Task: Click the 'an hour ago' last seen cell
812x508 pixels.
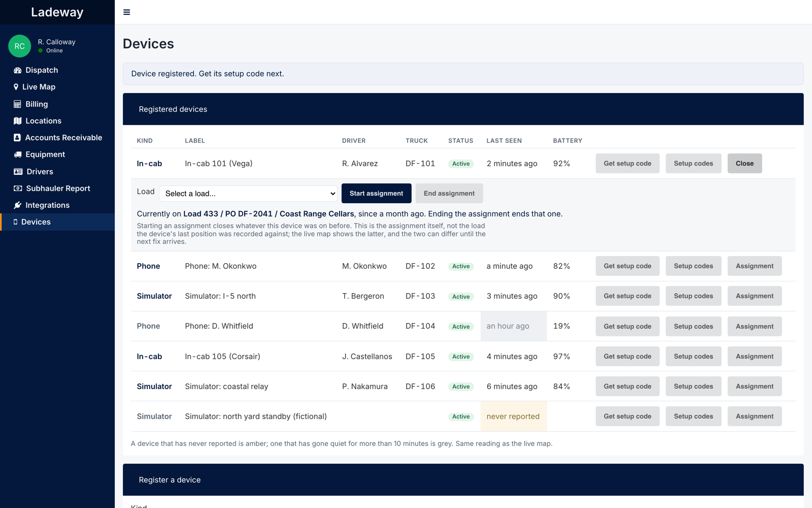Action: (x=514, y=326)
